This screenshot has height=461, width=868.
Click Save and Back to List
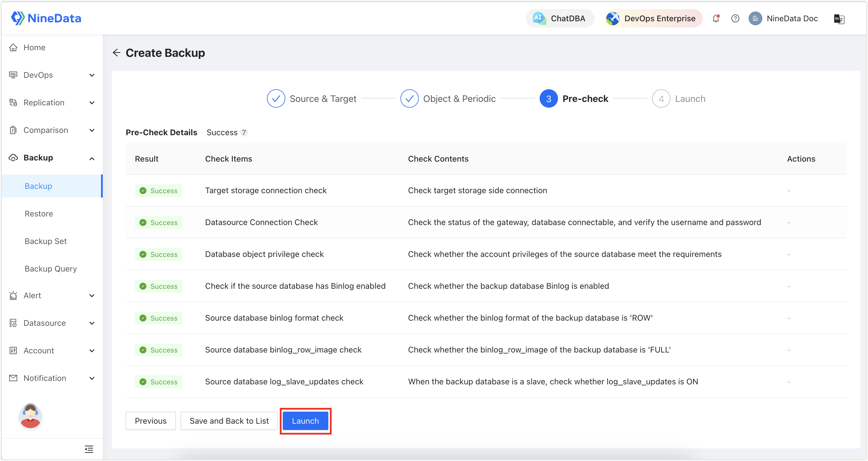(228, 421)
